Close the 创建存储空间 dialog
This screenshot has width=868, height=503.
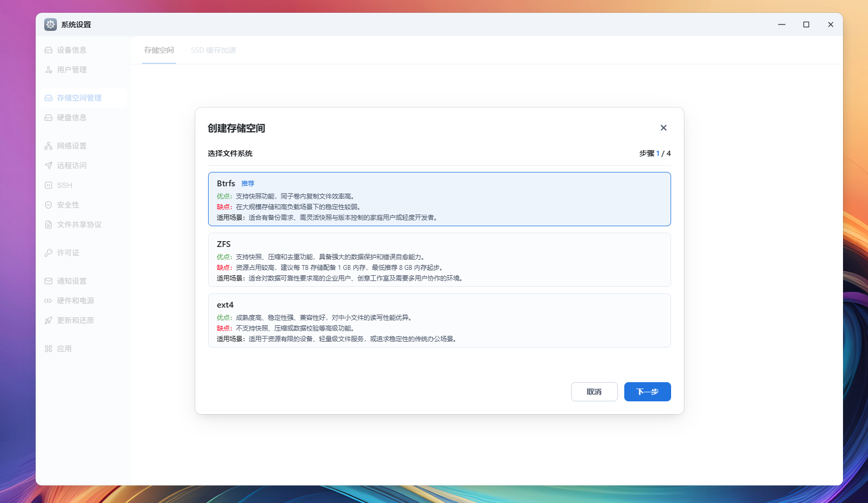664,128
